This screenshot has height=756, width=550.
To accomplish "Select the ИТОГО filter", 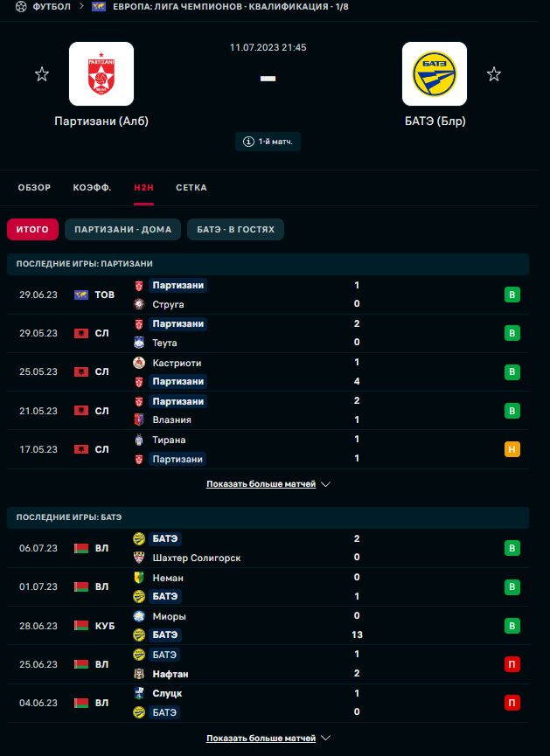I will click(33, 230).
